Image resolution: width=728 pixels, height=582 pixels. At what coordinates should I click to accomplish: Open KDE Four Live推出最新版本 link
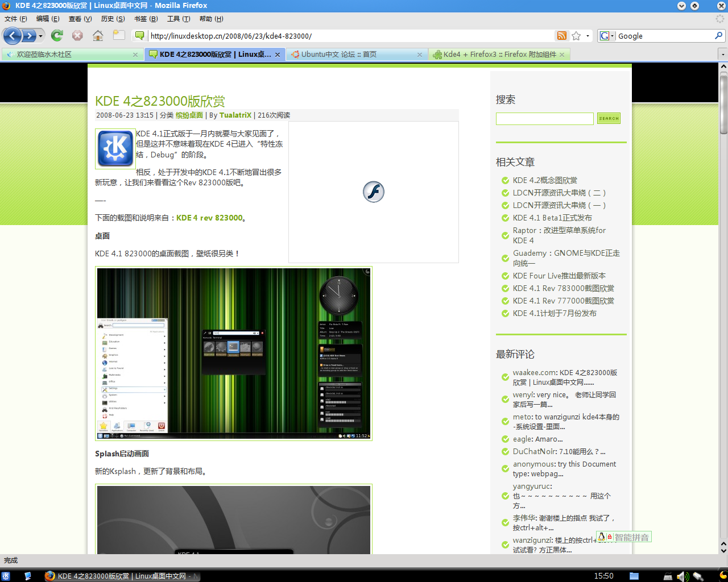click(x=559, y=276)
